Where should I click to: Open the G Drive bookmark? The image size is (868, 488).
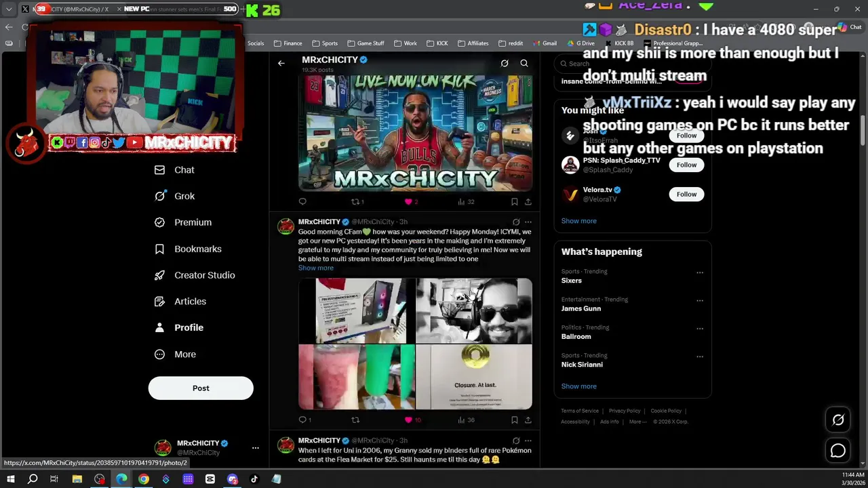[580, 43]
